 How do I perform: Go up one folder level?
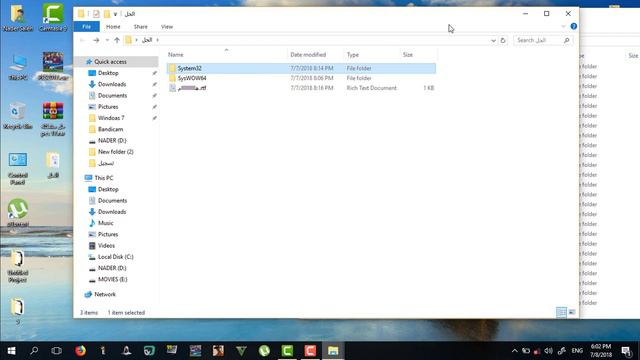[x=117, y=40]
